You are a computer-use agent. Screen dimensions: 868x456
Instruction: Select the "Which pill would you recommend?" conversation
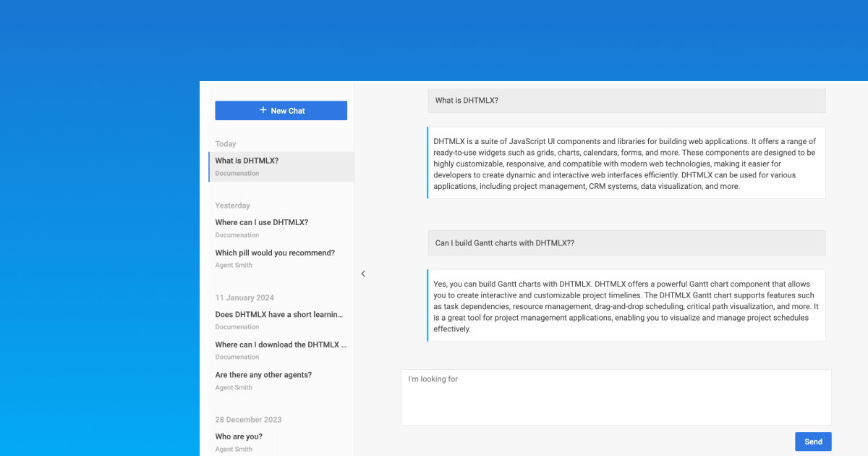[274, 253]
